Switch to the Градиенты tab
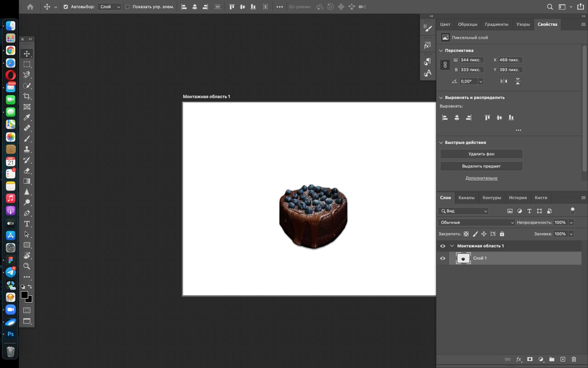The height and width of the screenshot is (368, 588). coord(497,24)
